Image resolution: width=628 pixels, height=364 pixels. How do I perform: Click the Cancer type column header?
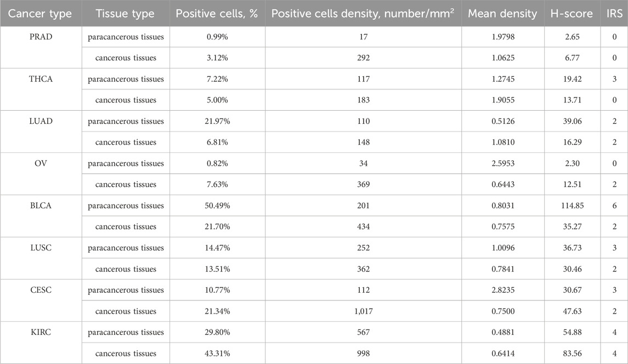(x=40, y=14)
